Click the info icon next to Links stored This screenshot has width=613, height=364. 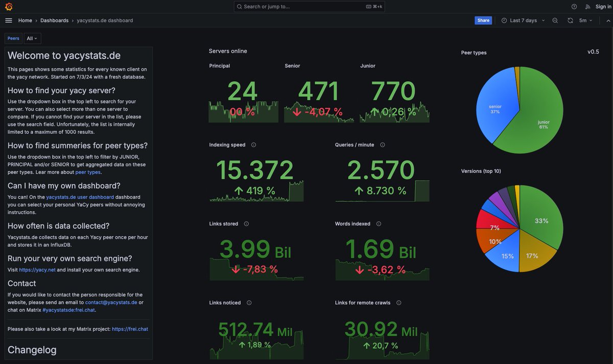(x=246, y=223)
